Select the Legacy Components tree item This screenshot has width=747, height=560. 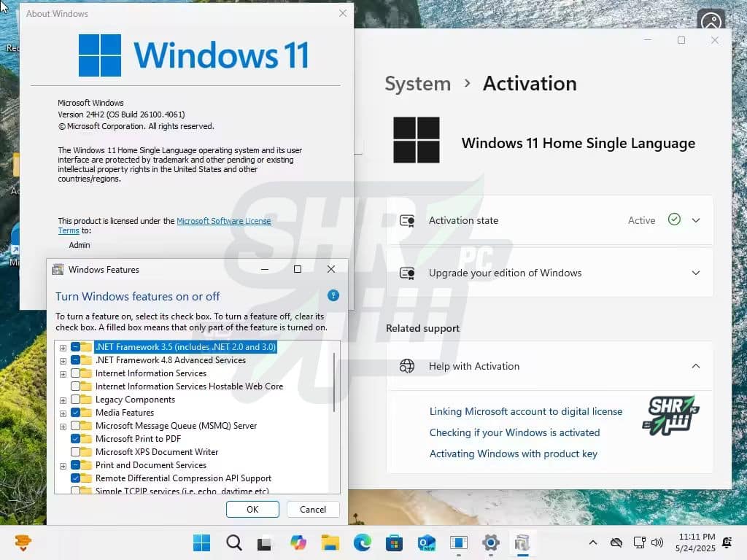point(135,400)
